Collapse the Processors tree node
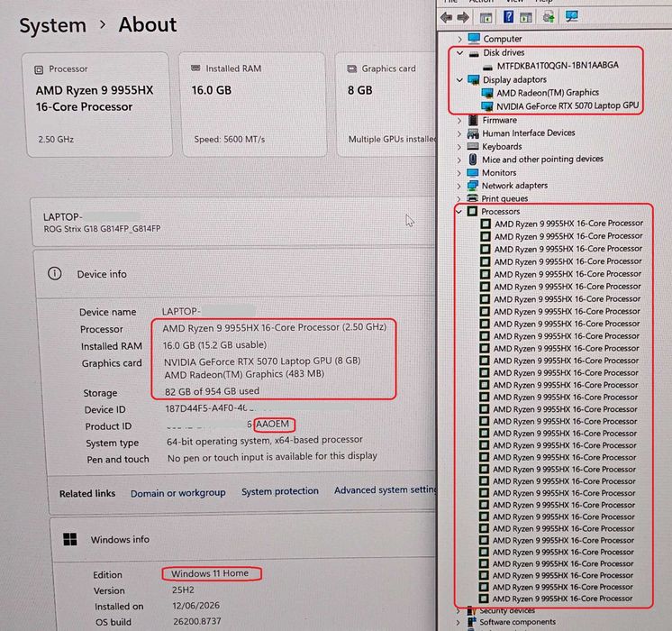 (459, 212)
